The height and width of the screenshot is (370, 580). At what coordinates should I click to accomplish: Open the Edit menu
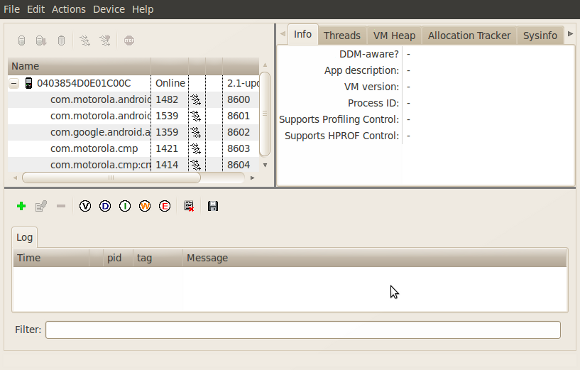[36, 9]
